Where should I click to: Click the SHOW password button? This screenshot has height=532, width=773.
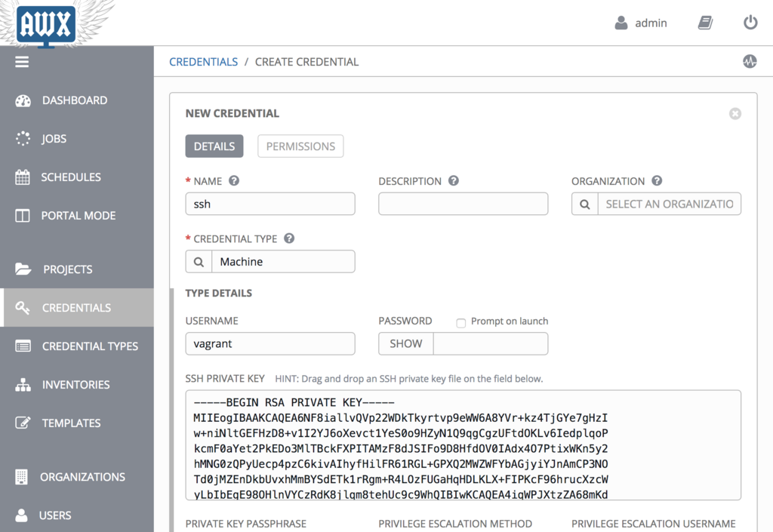pos(406,344)
